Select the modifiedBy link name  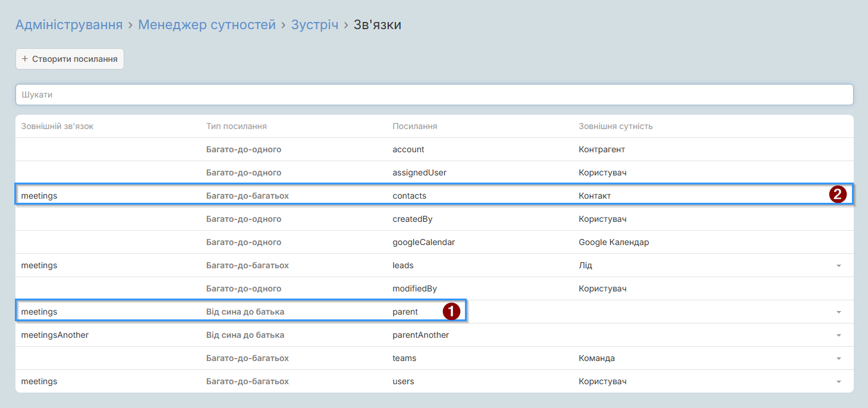414,288
